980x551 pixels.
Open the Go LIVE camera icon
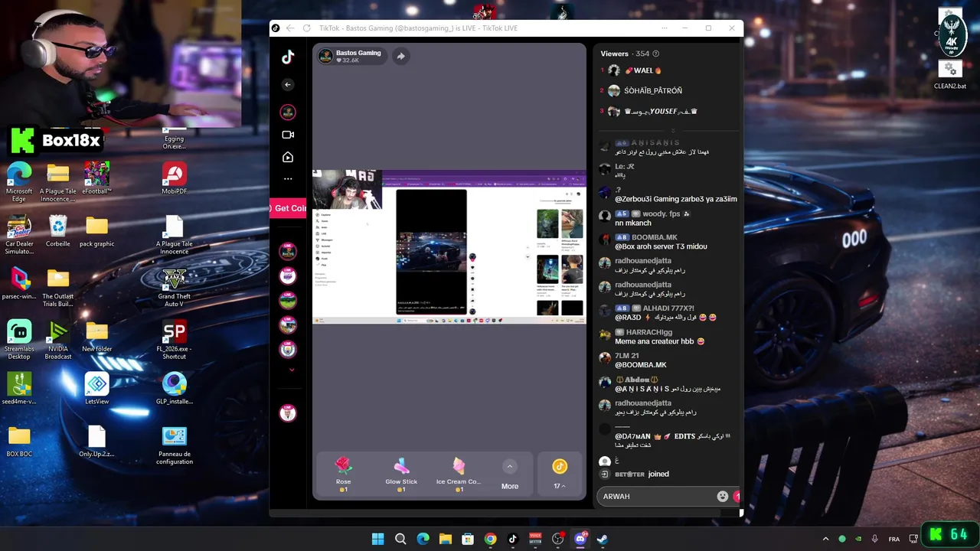288,135
